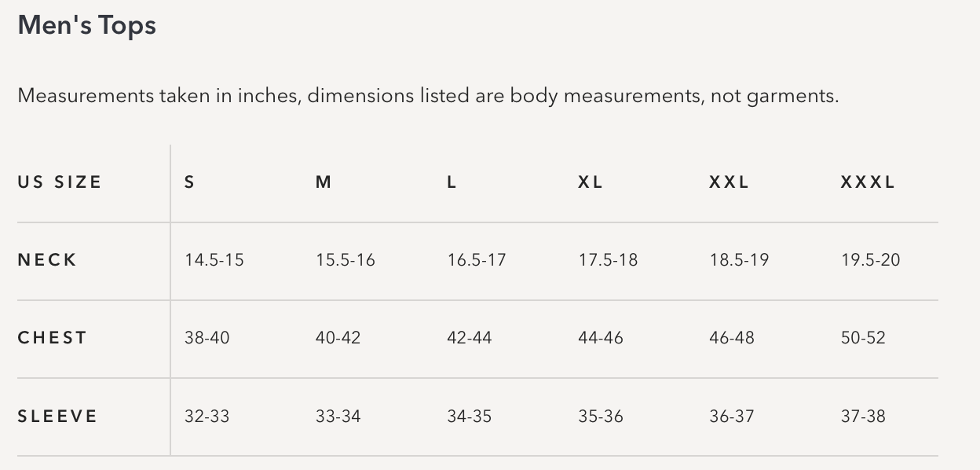Click chest measurement 50-52 for XXXL
This screenshot has height=470, width=980.
pyautogui.click(x=863, y=338)
